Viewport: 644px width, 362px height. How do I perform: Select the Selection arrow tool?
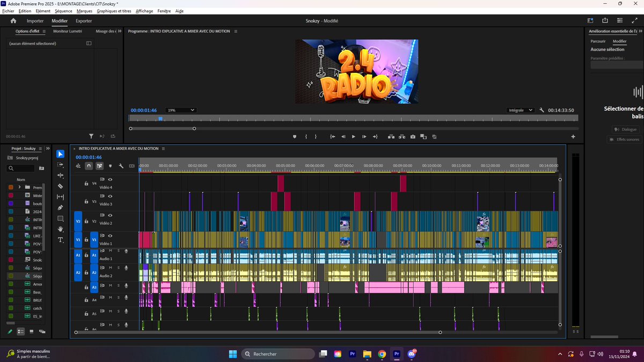click(x=60, y=154)
